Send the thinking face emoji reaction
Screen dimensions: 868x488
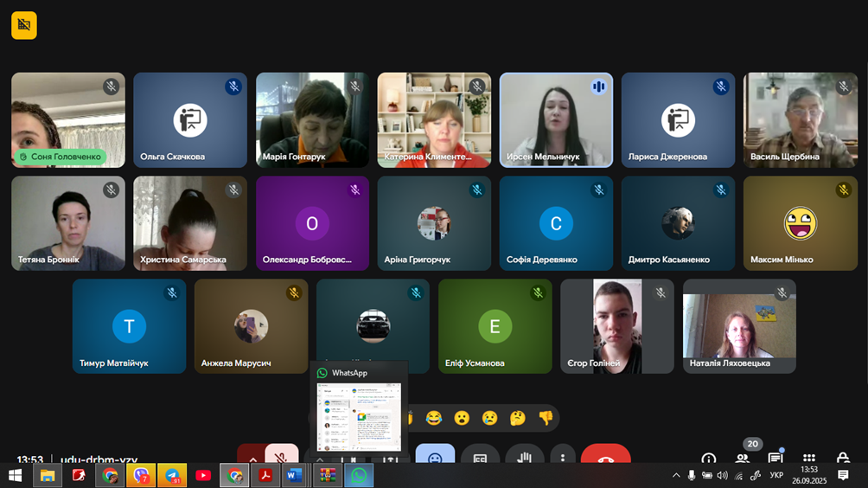[x=517, y=418]
